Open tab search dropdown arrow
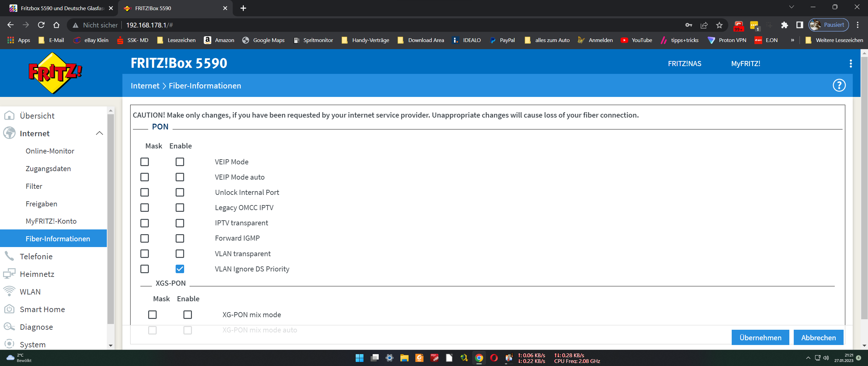 [x=792, y=7]
